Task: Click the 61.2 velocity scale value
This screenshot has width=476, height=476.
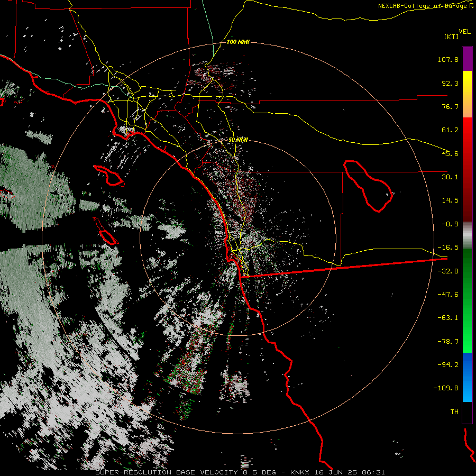Action: click(x=450, y=130)
